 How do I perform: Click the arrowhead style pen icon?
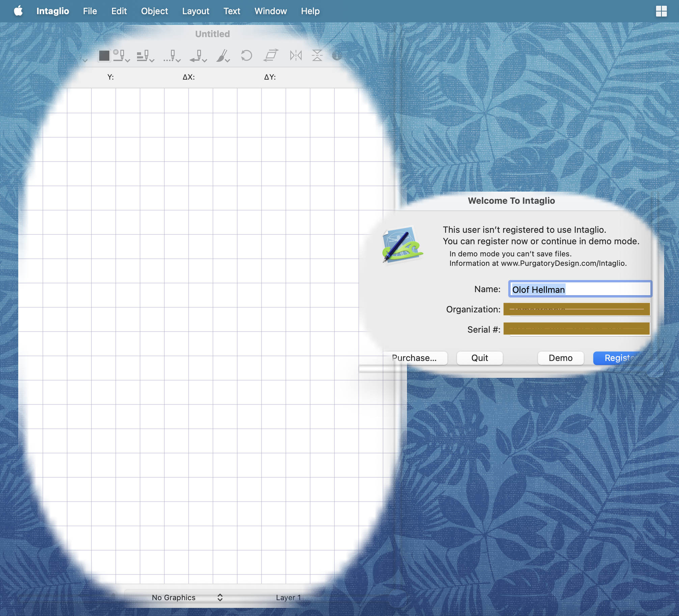click(x=198, y=56)
